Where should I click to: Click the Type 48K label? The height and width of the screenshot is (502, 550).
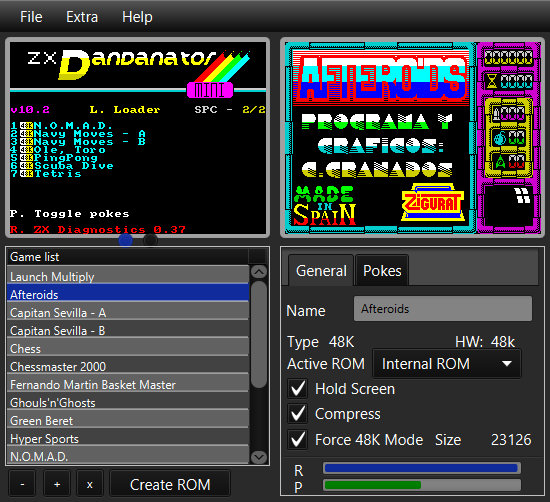click(321, 342)
